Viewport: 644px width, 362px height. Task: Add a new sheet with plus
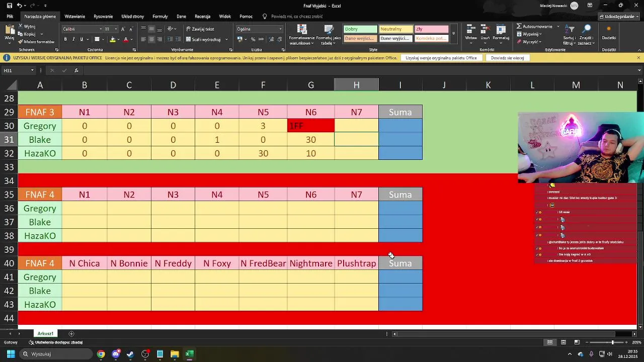71,333
